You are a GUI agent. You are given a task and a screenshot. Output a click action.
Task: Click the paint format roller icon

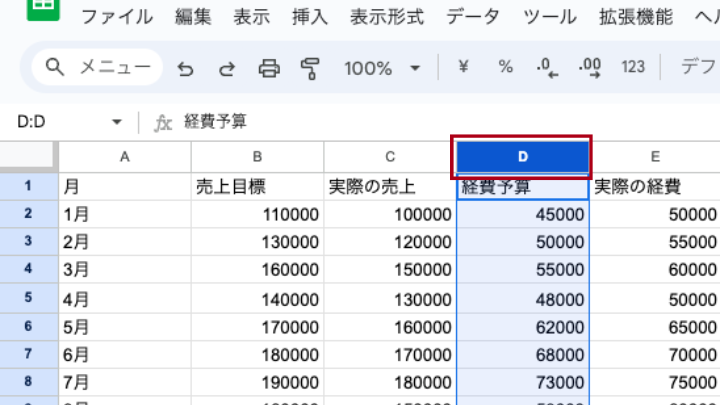[x=310, y=68]
